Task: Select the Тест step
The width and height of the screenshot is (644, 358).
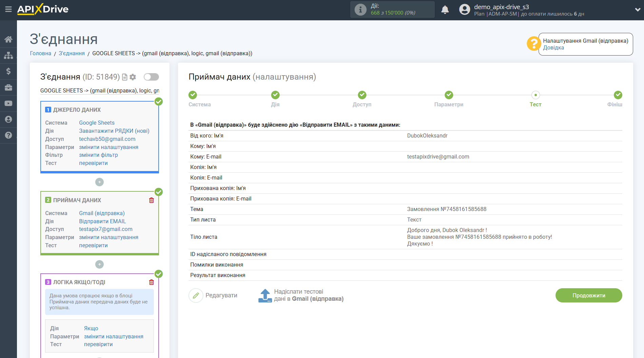Action: [536, 95]
